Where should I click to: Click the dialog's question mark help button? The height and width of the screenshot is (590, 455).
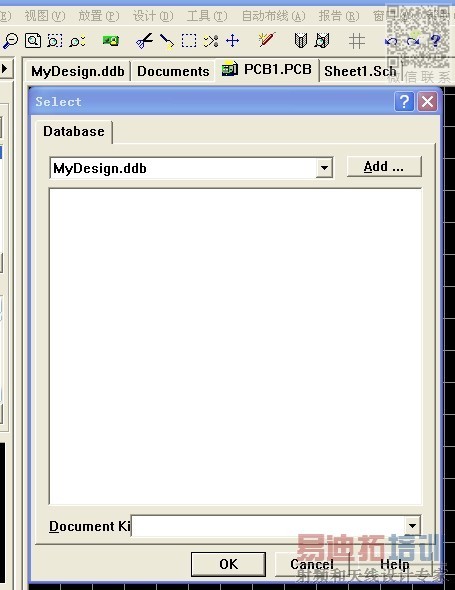tap(404, 102)
